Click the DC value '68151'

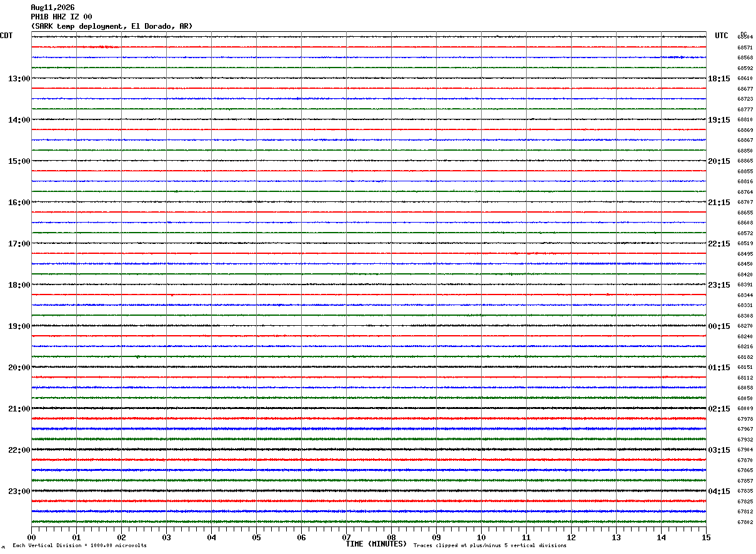coord(745,368)
